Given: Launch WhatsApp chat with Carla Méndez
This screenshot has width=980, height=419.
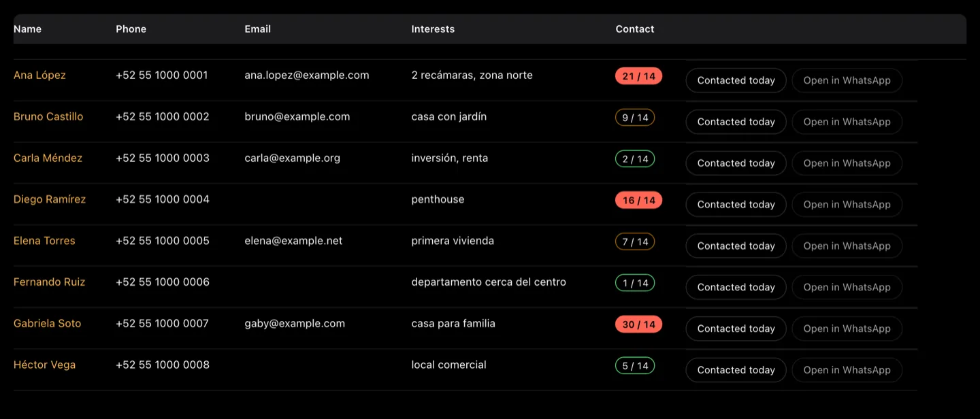Looking at the screenshot, I should (x=847, y=163).
